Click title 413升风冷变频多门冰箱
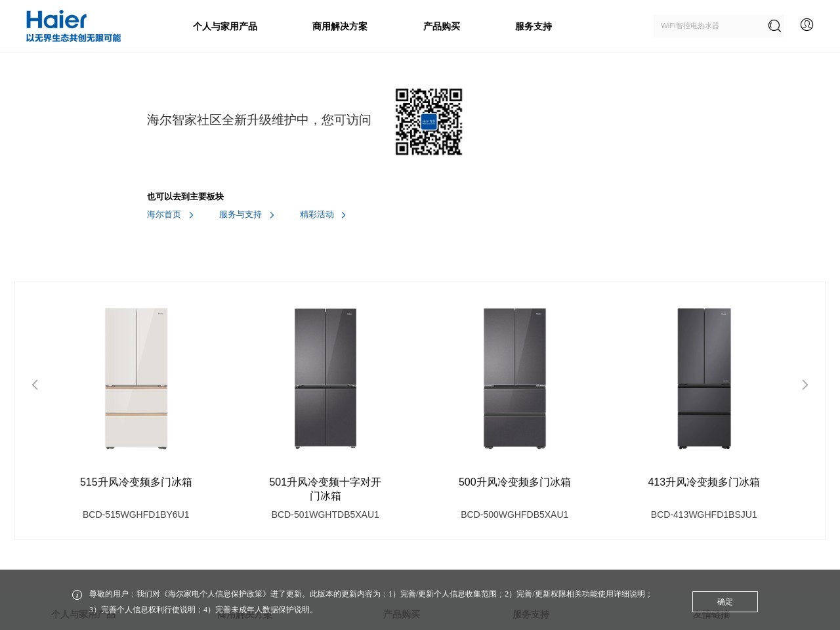 click(x=703, y=482)
